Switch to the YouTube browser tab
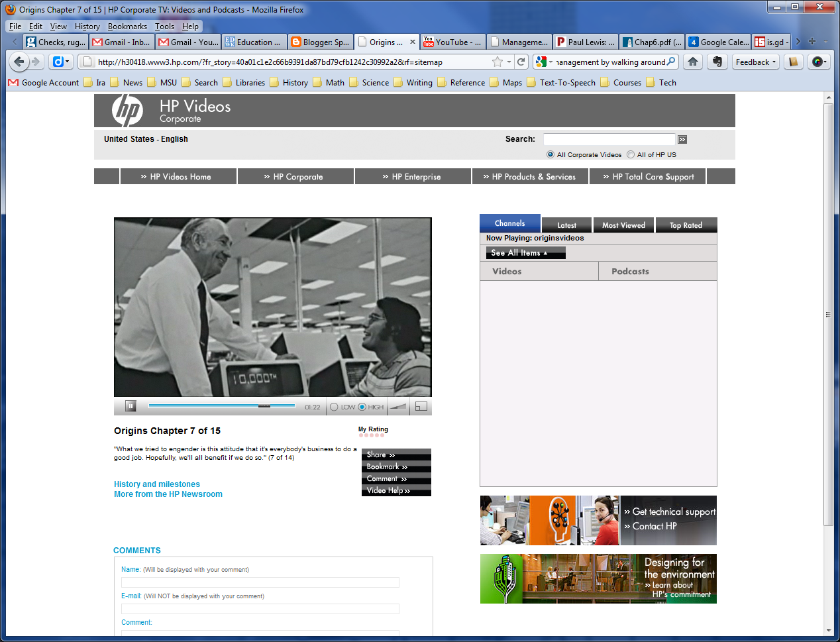 (x=453, y=42)
